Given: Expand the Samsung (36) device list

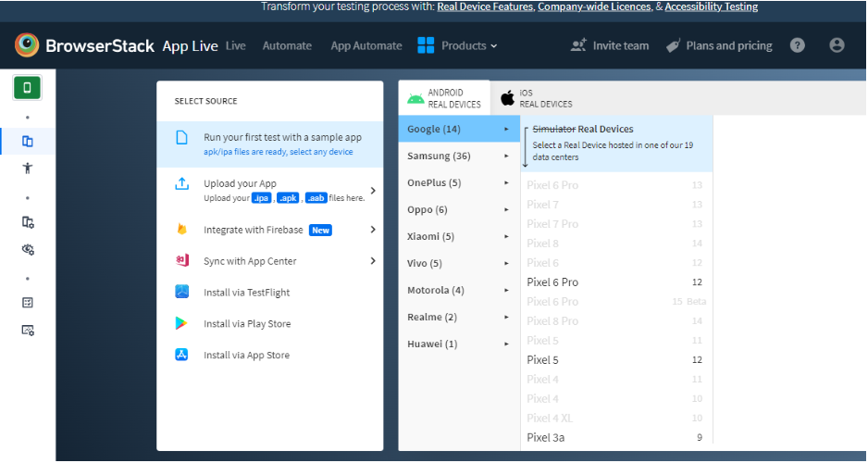Looking at the screenshot, I should [458, 156].
